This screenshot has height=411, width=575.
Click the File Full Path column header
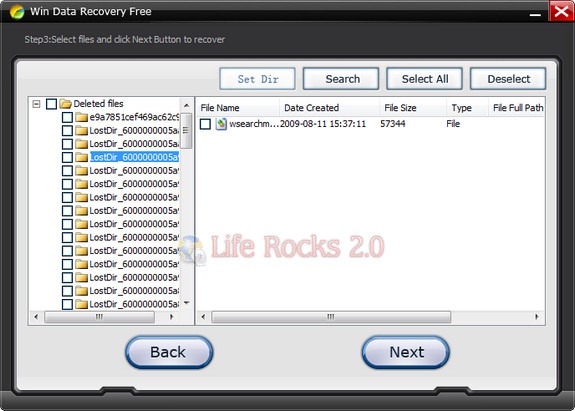pos(516,108)
